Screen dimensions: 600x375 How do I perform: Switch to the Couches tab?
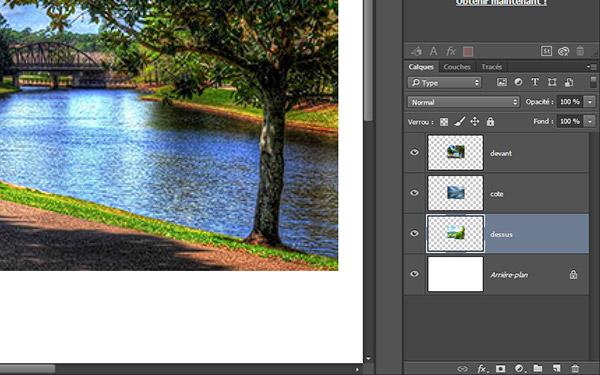coord(457,67)
